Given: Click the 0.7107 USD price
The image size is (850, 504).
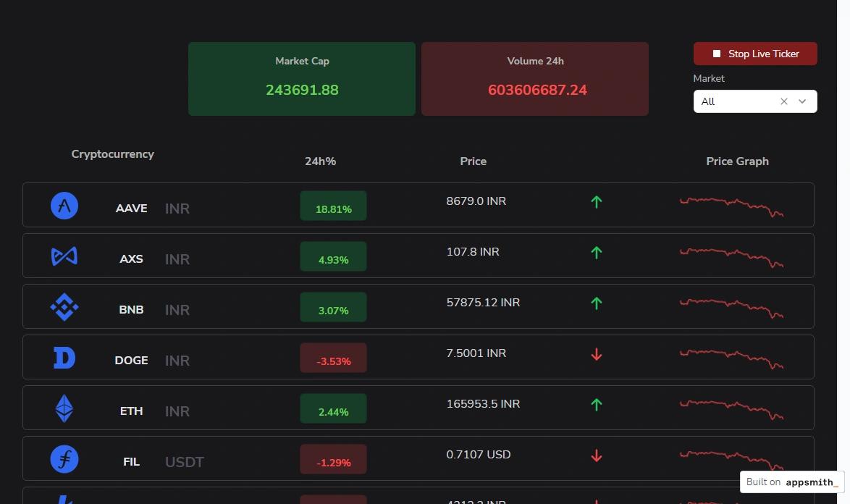Looking at the screenshot, I should 479,455.
